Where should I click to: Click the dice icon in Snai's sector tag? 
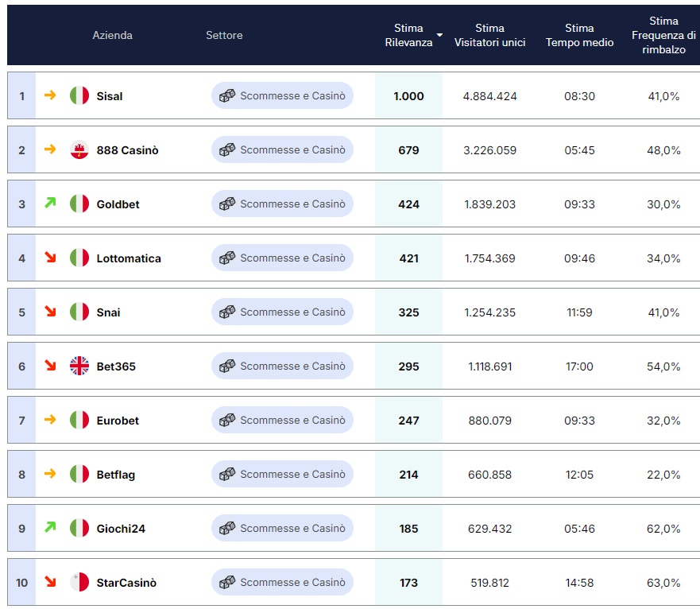coord(227,312)
